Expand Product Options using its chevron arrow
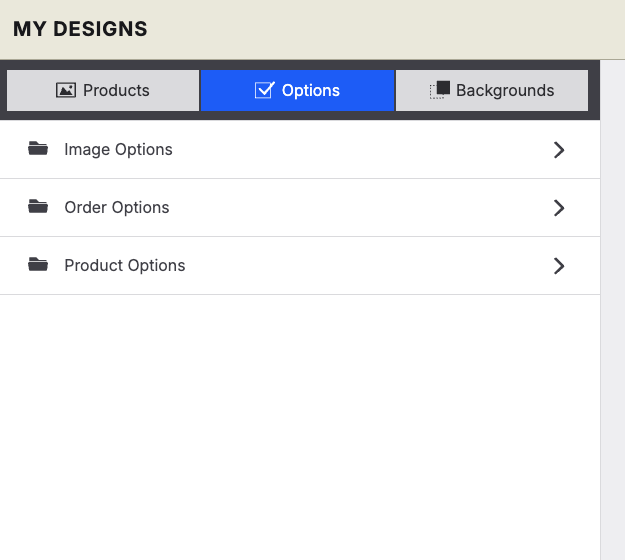This screenshot has width=625, height=560. (559, 266)
